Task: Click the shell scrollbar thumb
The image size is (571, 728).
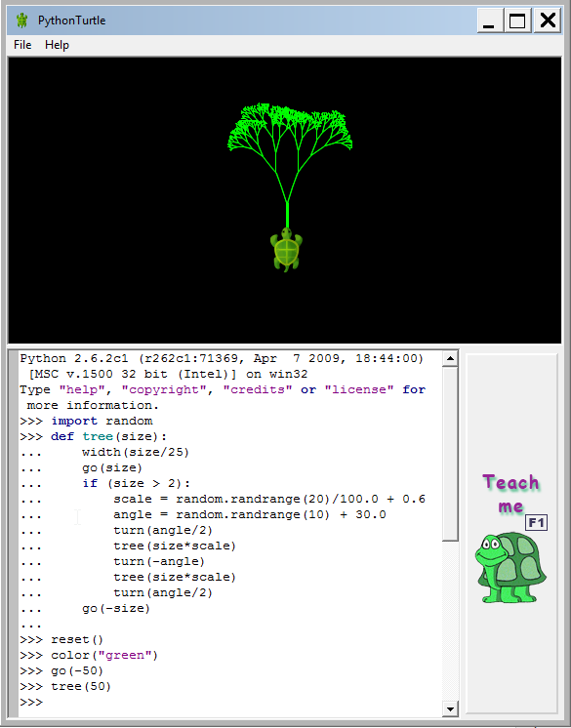Action: 450,454
